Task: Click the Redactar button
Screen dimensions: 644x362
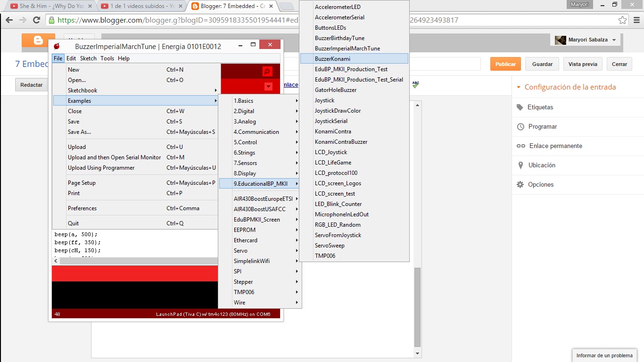Action: [32, 85]
